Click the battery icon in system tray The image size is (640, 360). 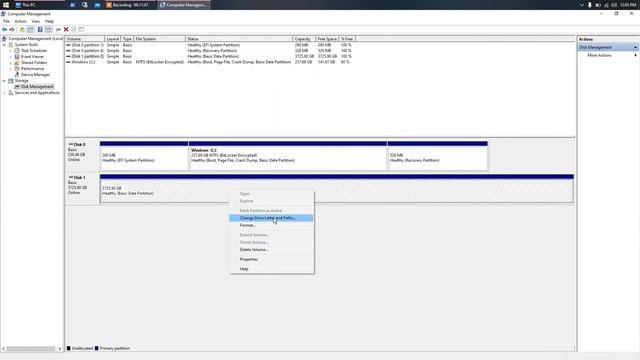click(x=598, y=5)
